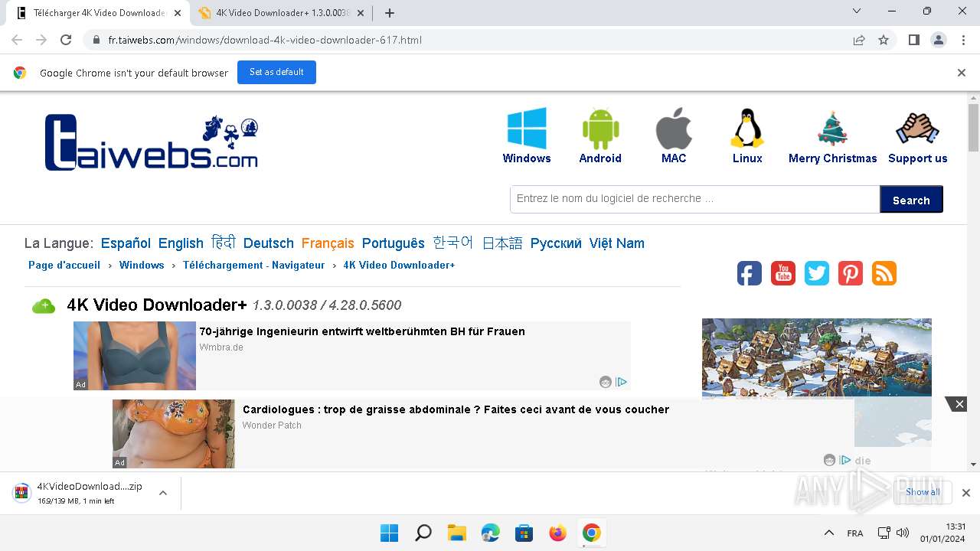Image resolution: width=980 pixels, height=551 pixels.
Task: Open the Android software category icon
Action: [x=600, y=129]
